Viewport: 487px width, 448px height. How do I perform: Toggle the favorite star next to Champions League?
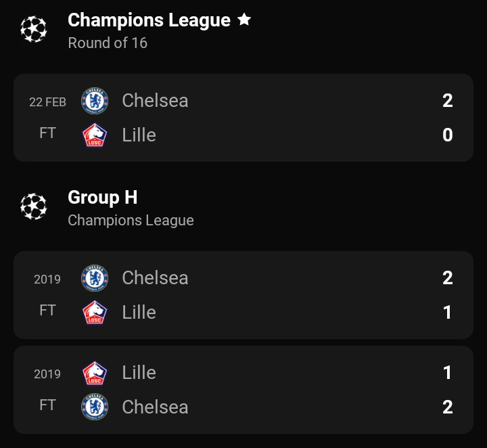(x=244, y=20)
